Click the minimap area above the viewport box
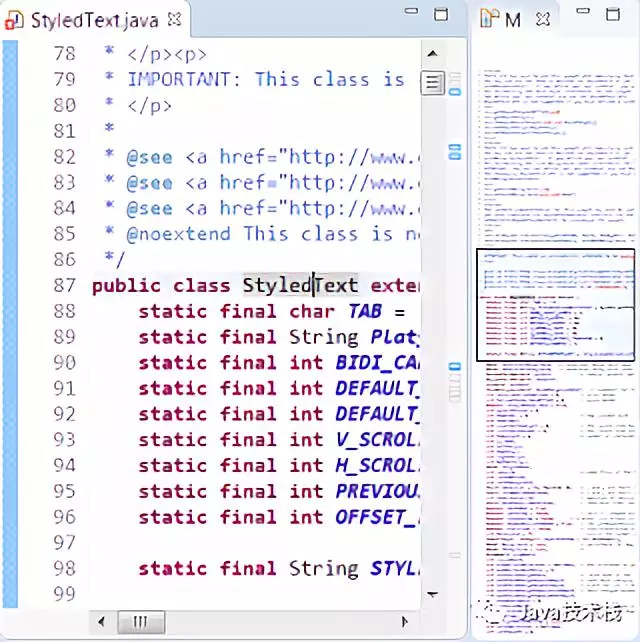Viewport: 640px width, 642px height. (556, 158)
